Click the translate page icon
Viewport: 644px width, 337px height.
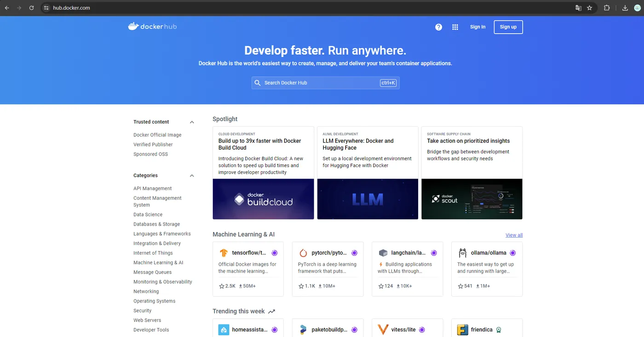(x=579, y=8)
